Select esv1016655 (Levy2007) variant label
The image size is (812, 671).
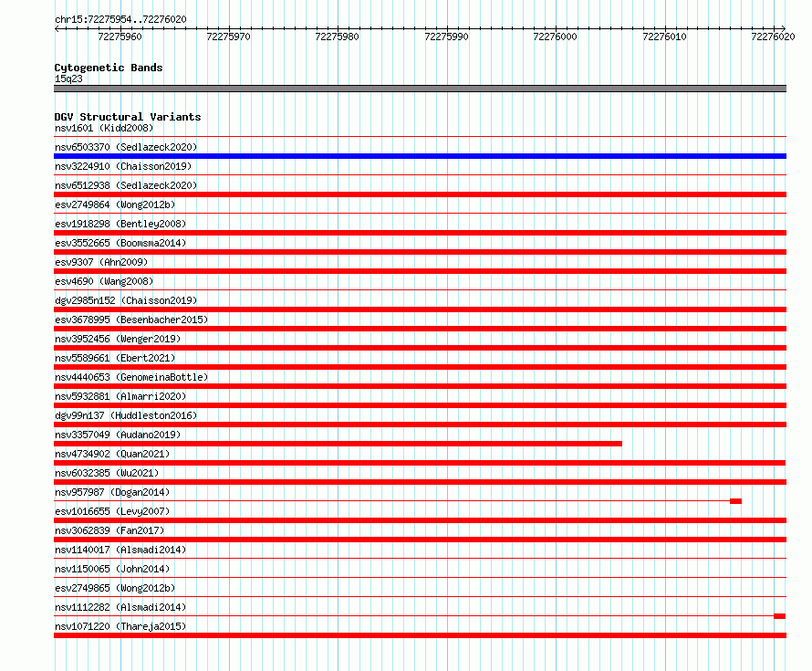pyautogui.click(x=112, y=511)
